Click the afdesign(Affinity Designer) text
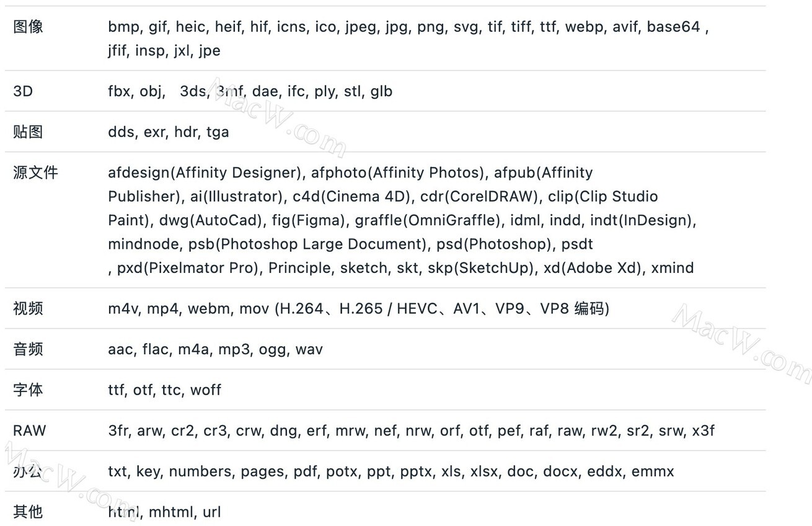The width and height of the screenshot is (812, 526). 205,172
